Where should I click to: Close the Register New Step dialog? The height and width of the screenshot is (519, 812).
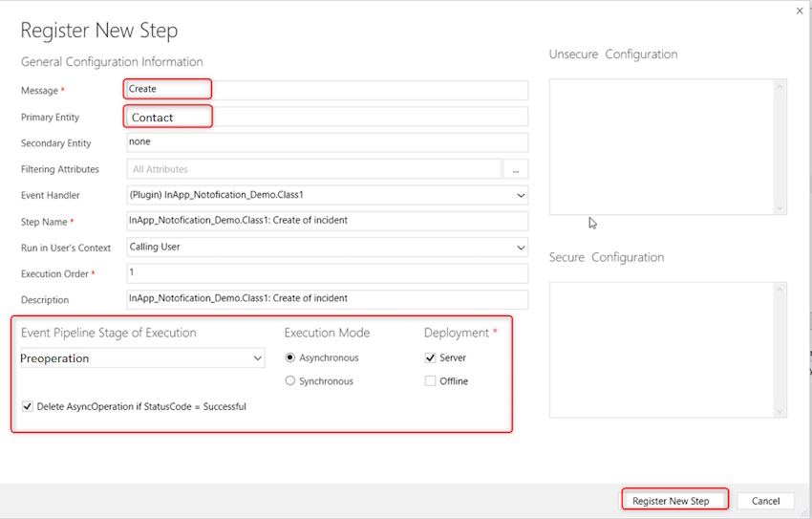(x=800, y=11)
